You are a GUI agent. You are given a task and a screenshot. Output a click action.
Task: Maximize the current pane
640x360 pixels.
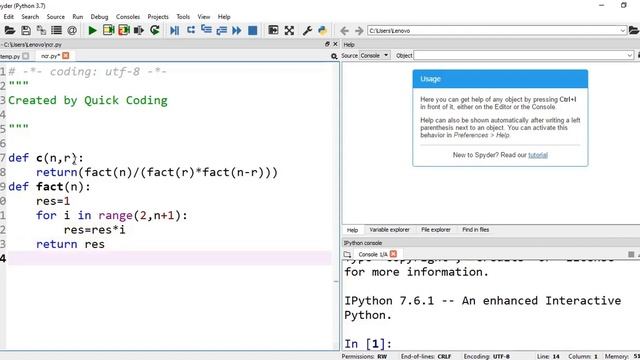273,30
